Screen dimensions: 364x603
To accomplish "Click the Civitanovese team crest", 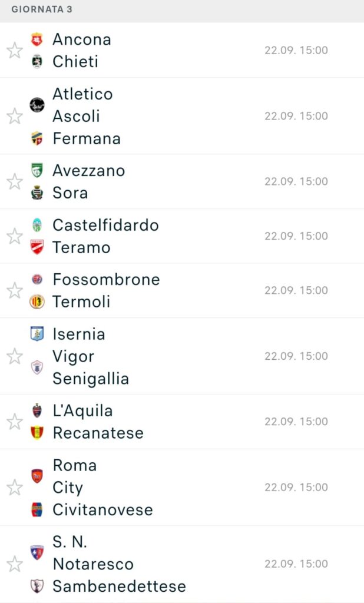I will (x=37, y=509).
